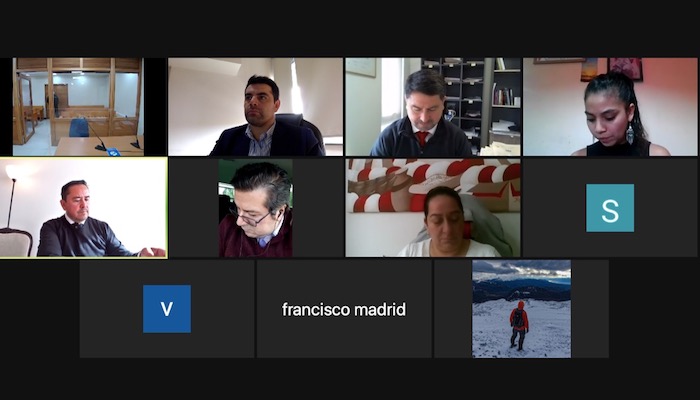The width and height of the screenshot is (700, 400).
Task: Select the francisco madrid participant name
Action: click(x=344, y=309)
